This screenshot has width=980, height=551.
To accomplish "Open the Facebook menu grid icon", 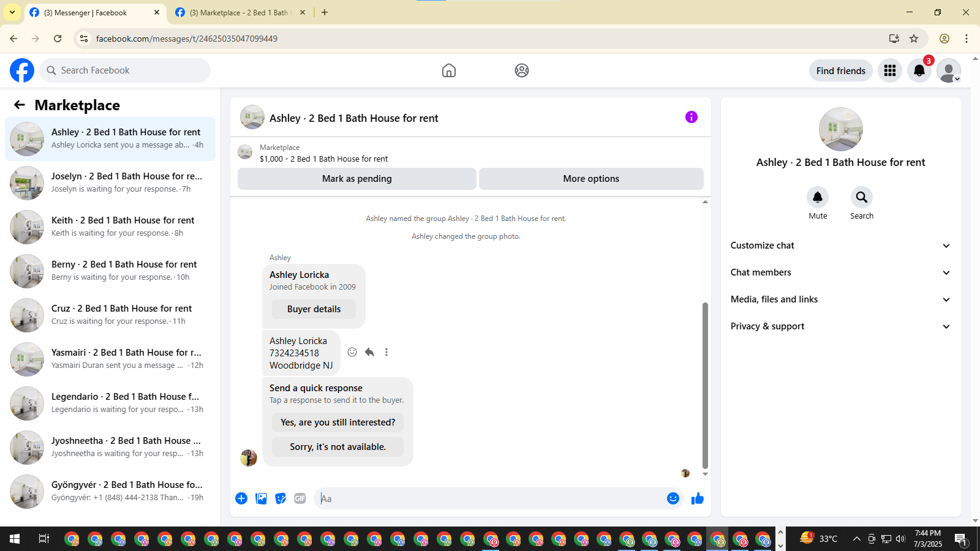I will [x=890, y=70].
